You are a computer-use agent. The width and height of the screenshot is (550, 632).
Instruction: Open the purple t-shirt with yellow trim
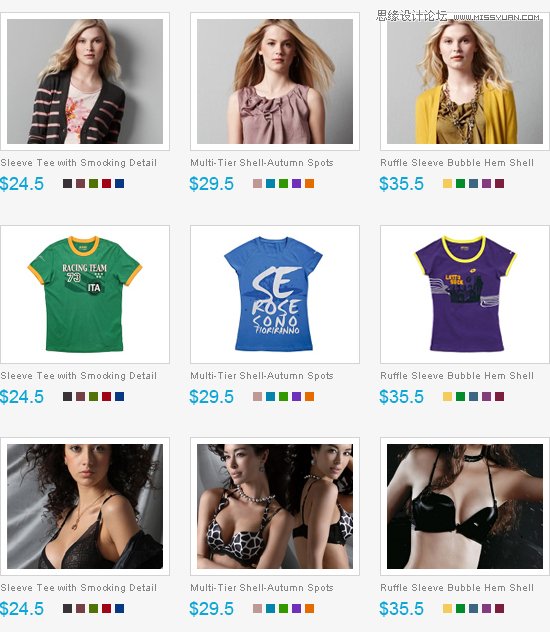465,294
